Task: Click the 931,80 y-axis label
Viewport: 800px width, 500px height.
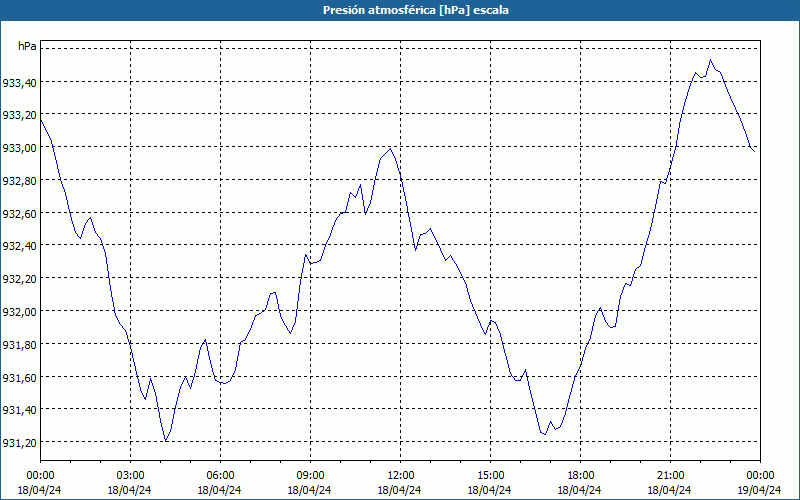Action: pos(19,344)
